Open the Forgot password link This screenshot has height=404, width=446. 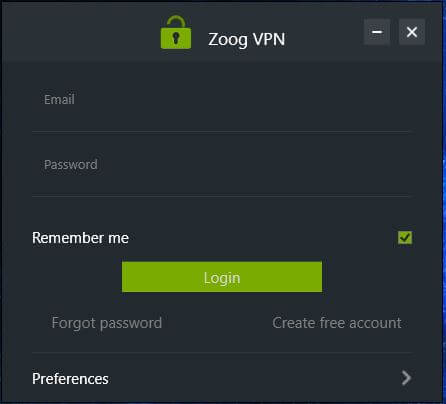point(107,323)
